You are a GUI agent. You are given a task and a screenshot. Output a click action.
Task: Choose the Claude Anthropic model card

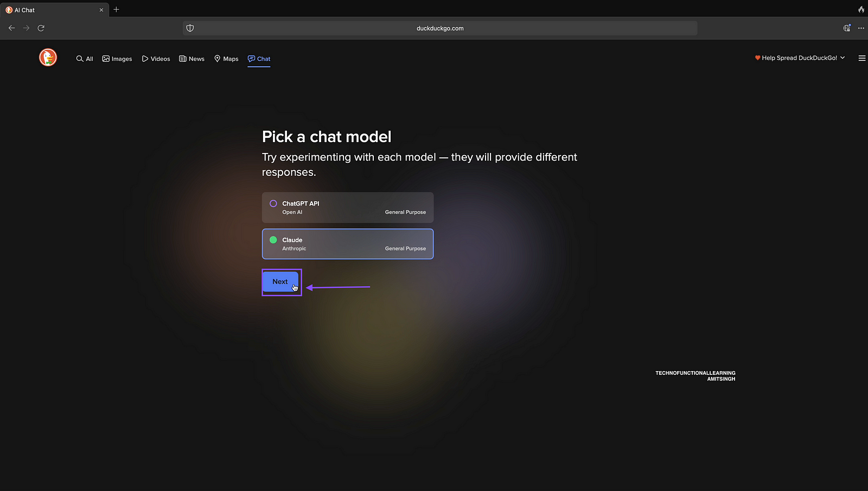point(347,244)
